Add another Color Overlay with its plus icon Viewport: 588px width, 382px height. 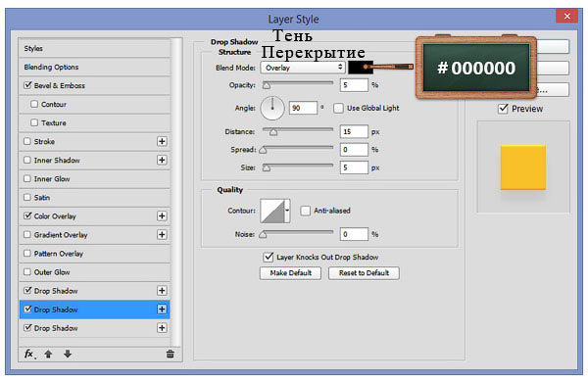pyautogui.click(x=162, y=215)
